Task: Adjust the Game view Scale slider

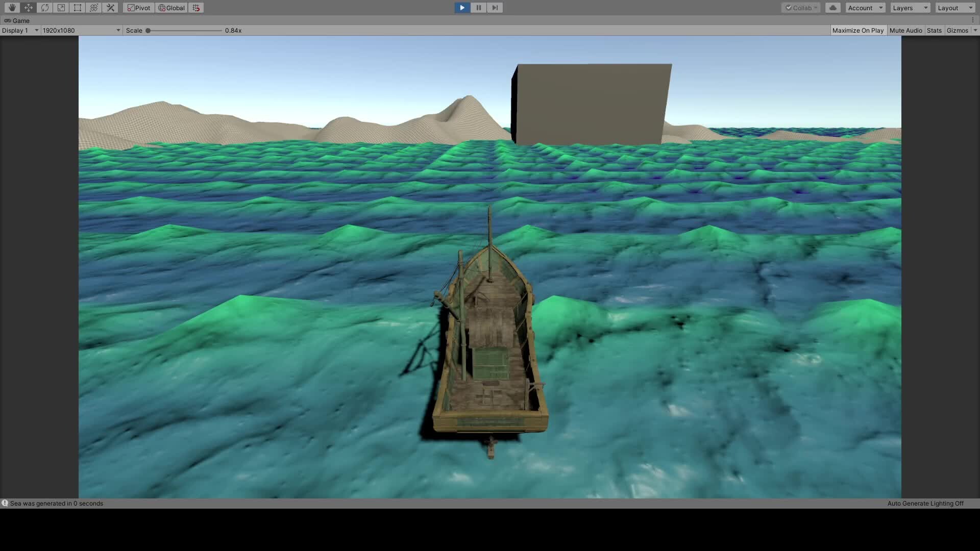Action: tap(149, 30)
